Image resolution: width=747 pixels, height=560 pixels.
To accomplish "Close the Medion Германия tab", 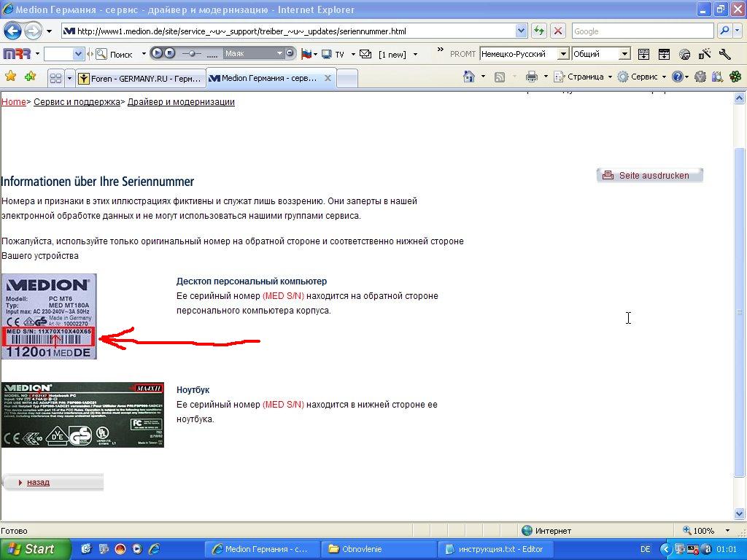I will pyautogui.click(x=328, y=78).
